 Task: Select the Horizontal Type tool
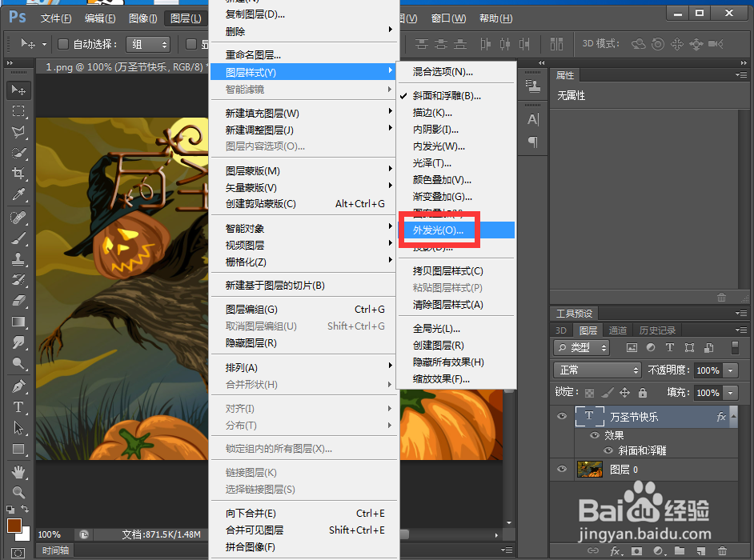coord(18,407)
